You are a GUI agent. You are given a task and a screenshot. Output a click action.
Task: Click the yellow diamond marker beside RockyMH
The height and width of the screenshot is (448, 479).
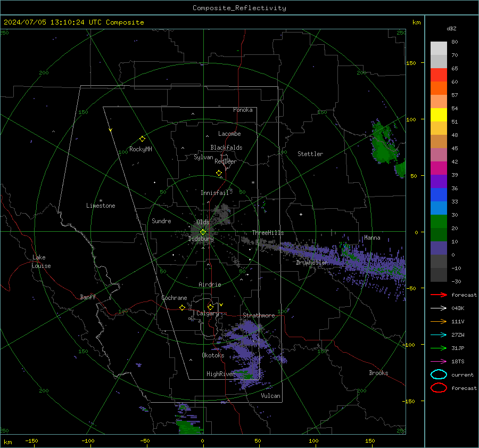point(142,139)
